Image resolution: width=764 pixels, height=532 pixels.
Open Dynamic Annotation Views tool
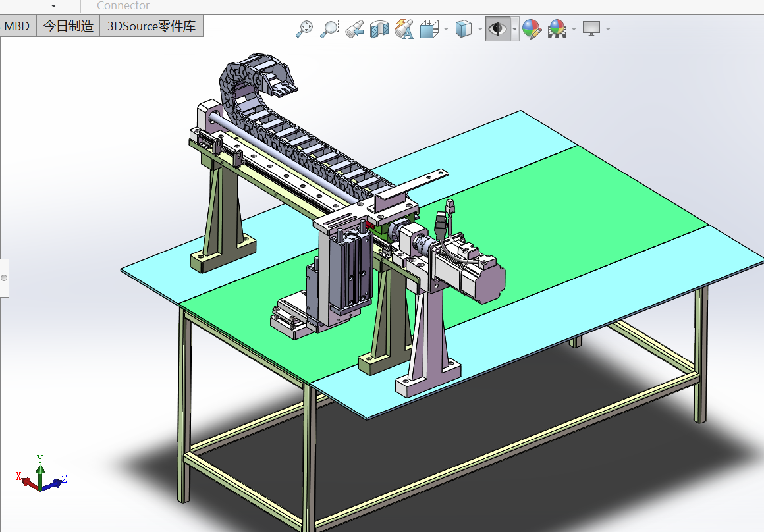[x=404, y=29]
